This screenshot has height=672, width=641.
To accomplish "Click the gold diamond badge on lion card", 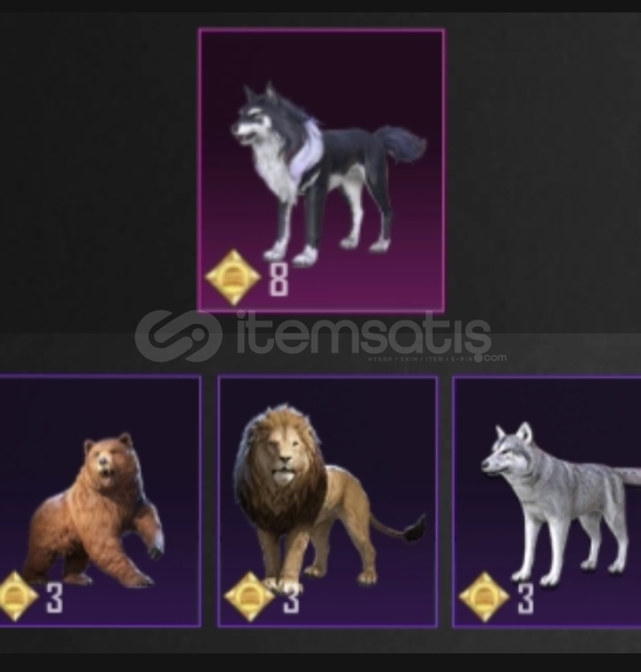I will pos(248,596).
